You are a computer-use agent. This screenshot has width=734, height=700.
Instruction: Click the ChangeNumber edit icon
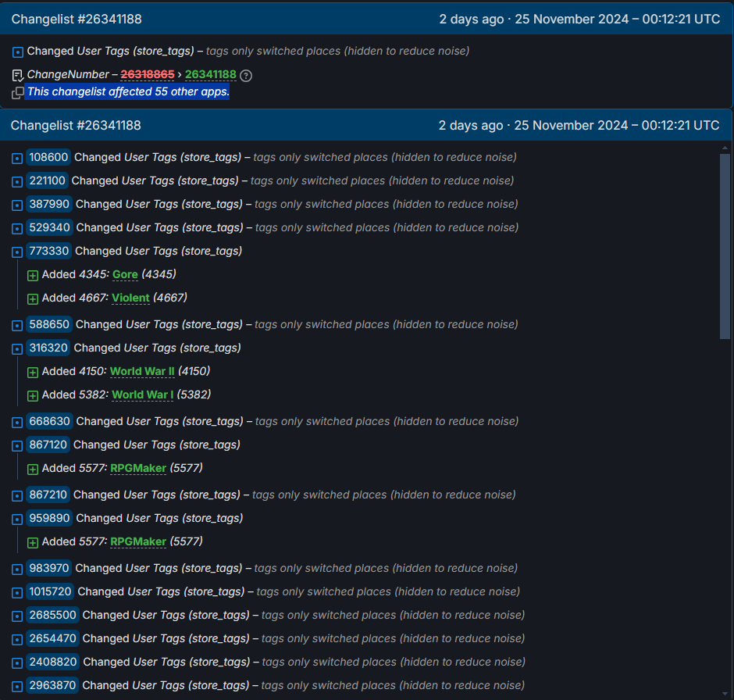[x=17, y=75]
